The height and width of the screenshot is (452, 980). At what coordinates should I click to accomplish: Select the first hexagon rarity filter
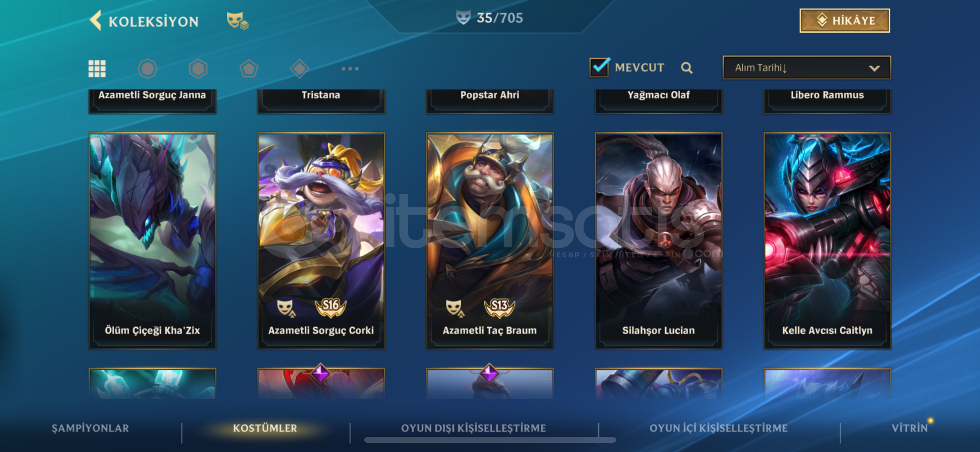coord(147,69)
